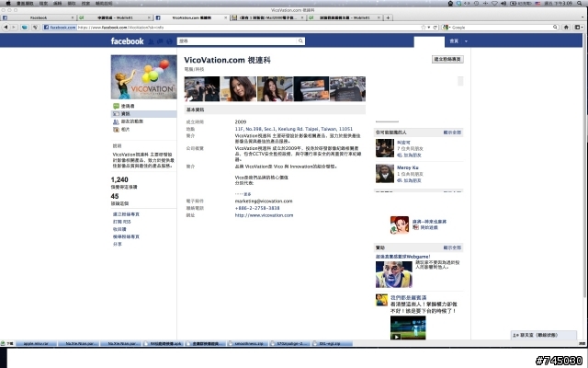
Task: Click the game app icon with cartoon woman
Action: point(400,224)
